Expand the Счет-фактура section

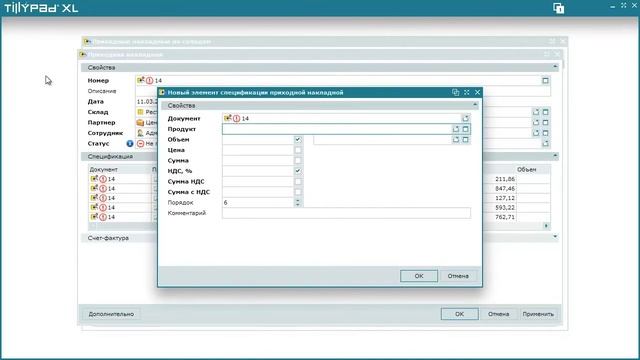(555, 237)
